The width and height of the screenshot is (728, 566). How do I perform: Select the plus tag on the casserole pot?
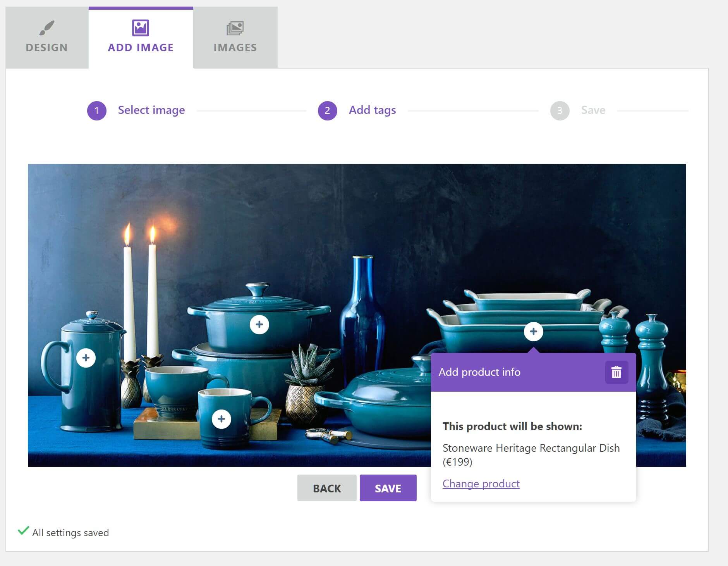pyautogui.click(x=259, y=324)
